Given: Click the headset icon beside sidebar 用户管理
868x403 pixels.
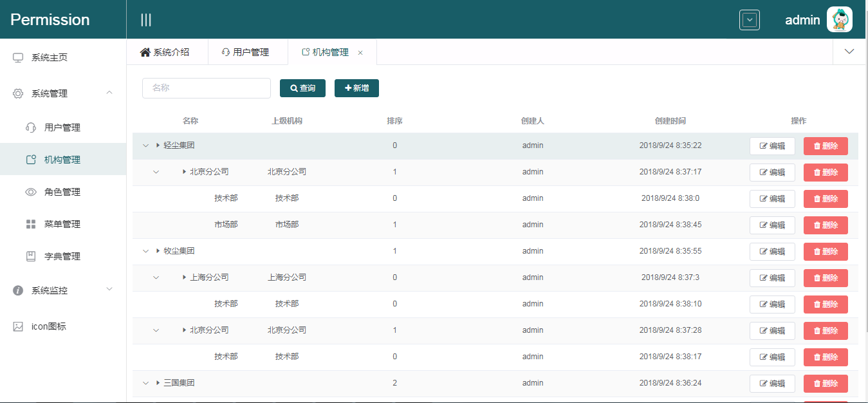Looking at the screenshot, I should pyautogui.click(x=31, y=127).
